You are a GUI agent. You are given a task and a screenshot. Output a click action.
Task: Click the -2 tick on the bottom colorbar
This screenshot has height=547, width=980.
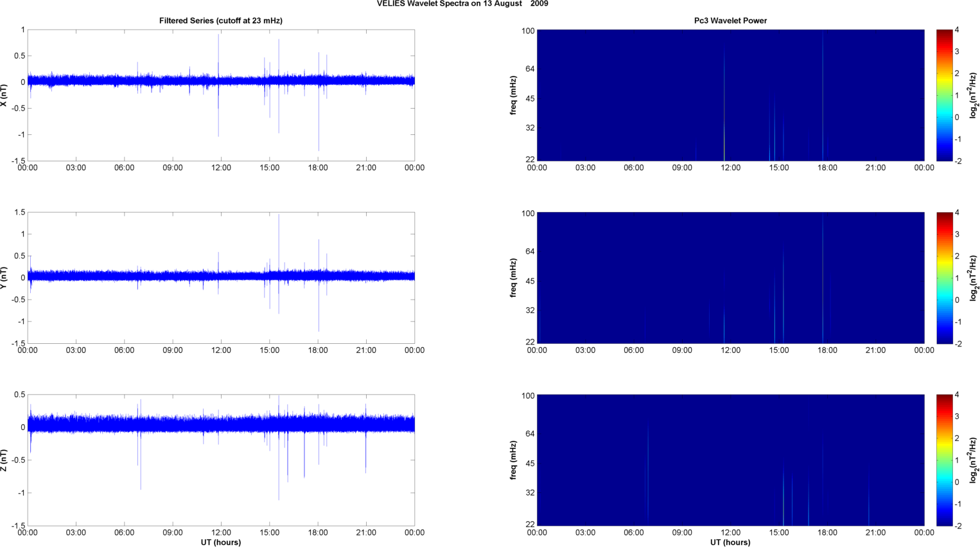pos(958,526)
